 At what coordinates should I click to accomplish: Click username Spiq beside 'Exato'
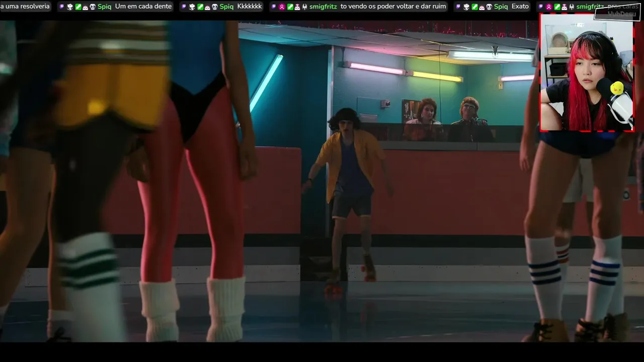501,7
